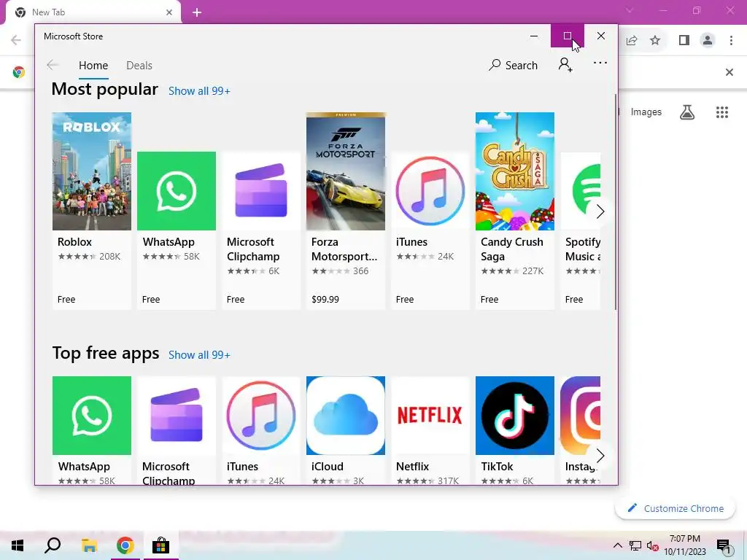The image size is (747, 560).
Task: Bookmark page with Chrome star icon
Action: (655, 41)
